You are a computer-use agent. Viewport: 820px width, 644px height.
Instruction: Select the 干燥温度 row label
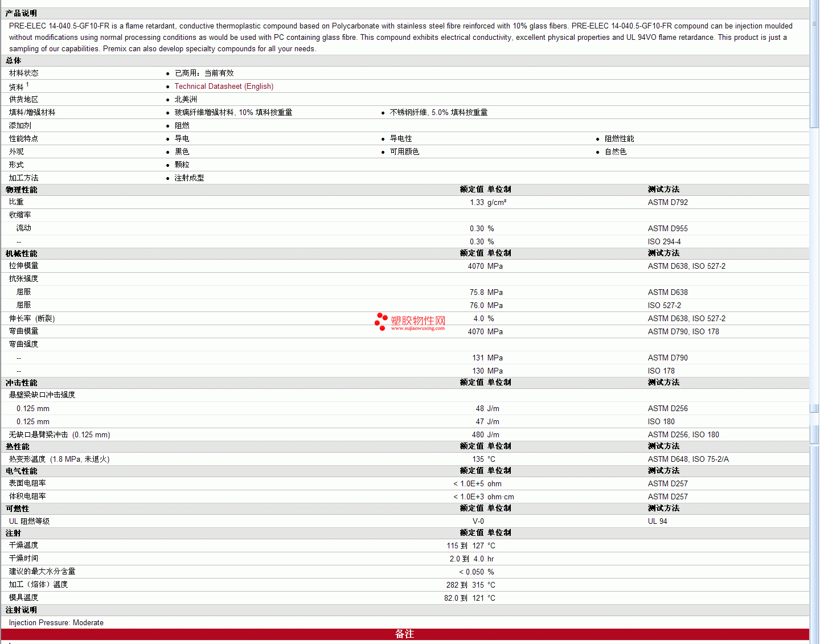[x=23, y=545]
